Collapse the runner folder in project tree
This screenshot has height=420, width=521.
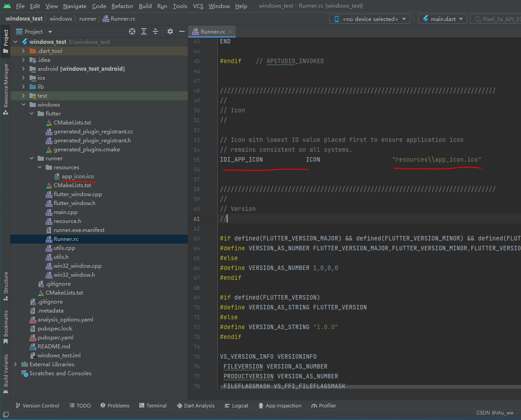[x=31, y=159]
